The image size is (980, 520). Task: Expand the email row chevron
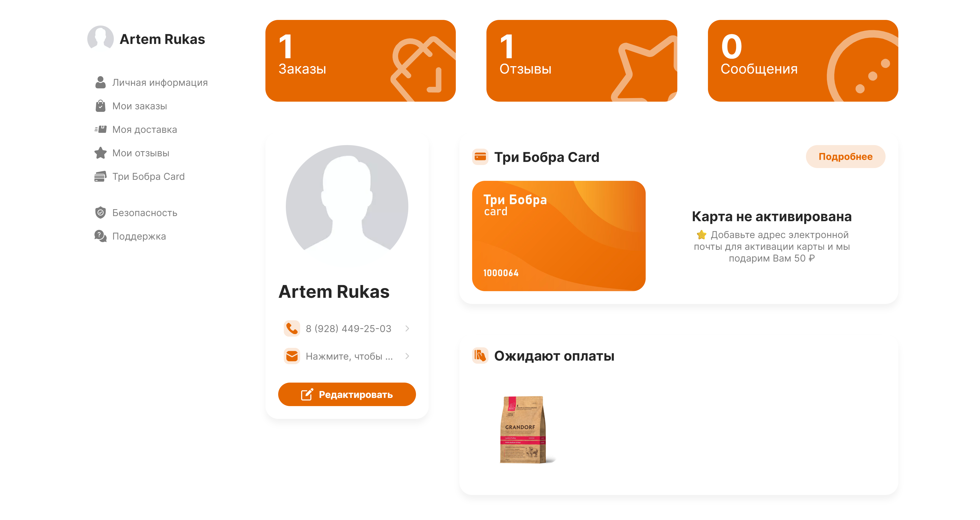407,356
